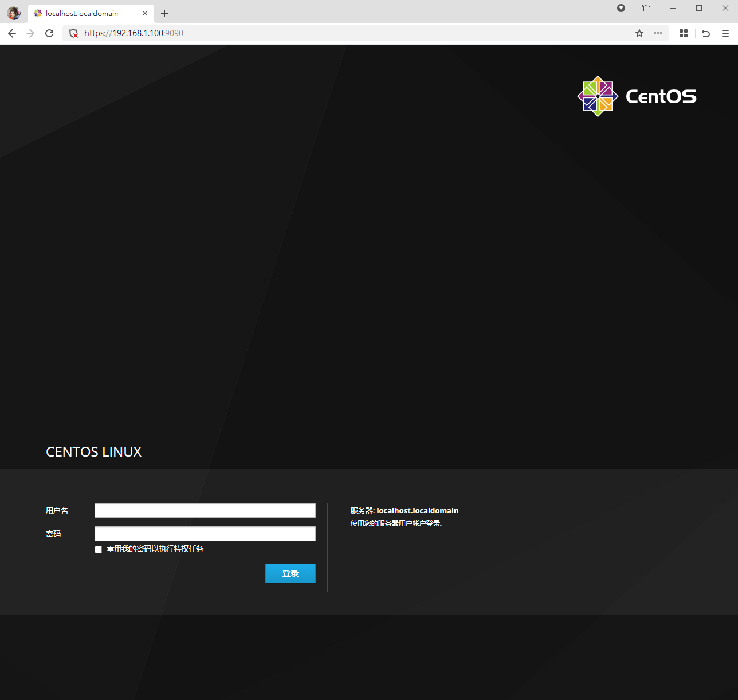
Task: Click the browser forward arrow
Action: click(30, 33)
